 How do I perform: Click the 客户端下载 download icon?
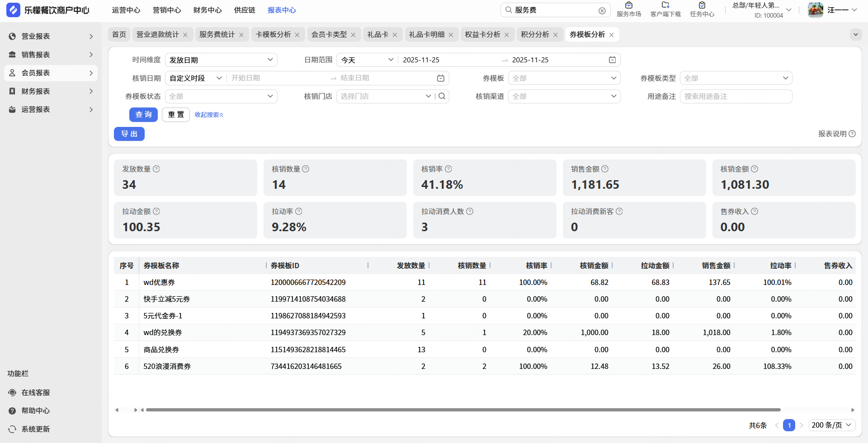pyautogui.click(x=665, y=6)
